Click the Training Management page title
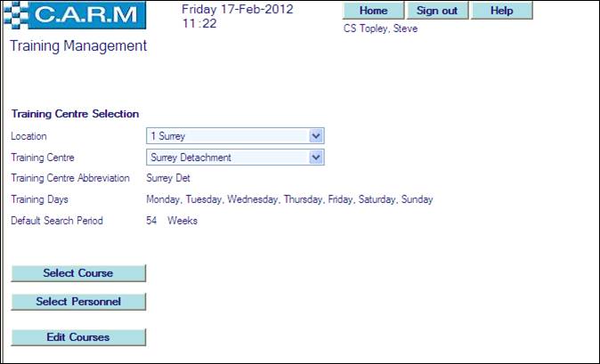 [x=78, y=46]
